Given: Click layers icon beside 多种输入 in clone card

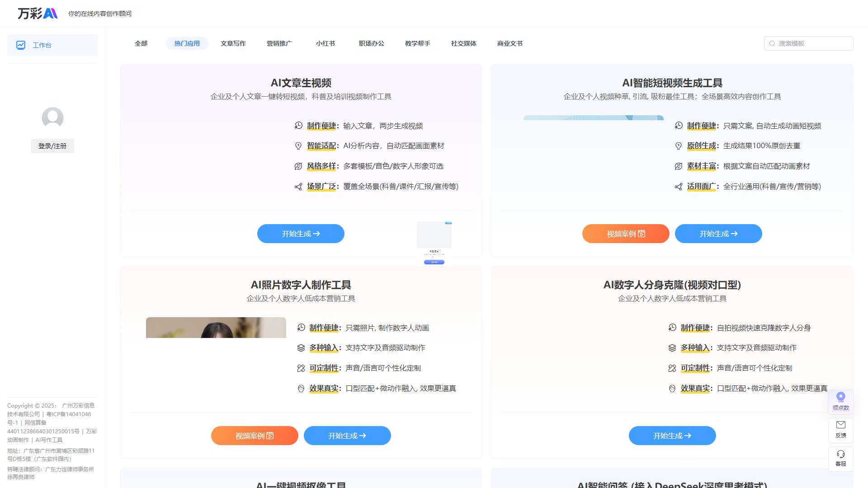Looking at the screenshot, I should pyautogui.click(x=672, y=348).
